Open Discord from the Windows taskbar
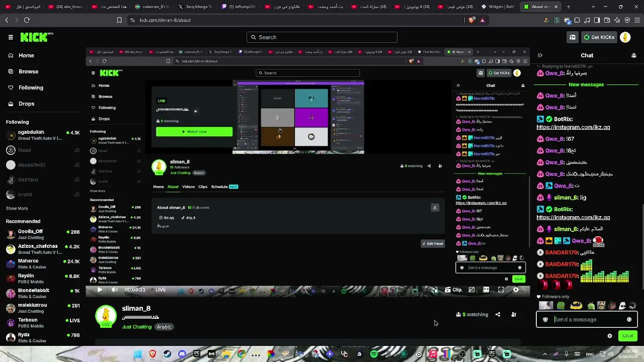 point(182,354)
